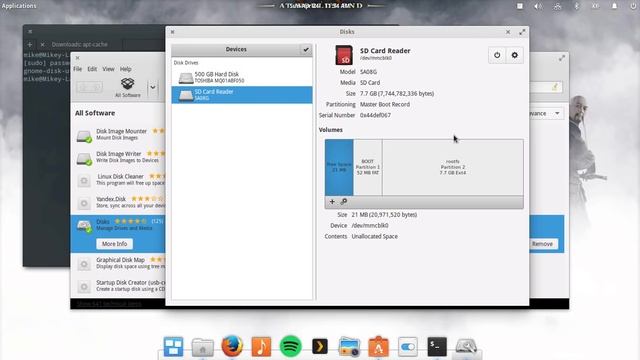Click More Info for Disks
The width and height of the screenshot is (640, 360).
point(114,244)
